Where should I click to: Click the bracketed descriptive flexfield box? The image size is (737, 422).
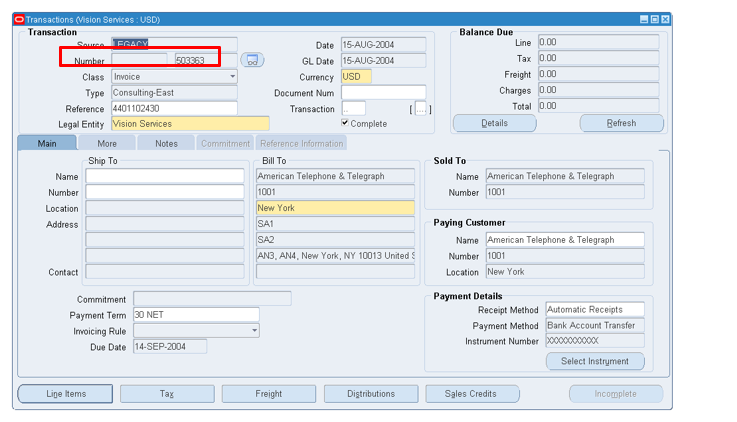[x=421, y=109]
